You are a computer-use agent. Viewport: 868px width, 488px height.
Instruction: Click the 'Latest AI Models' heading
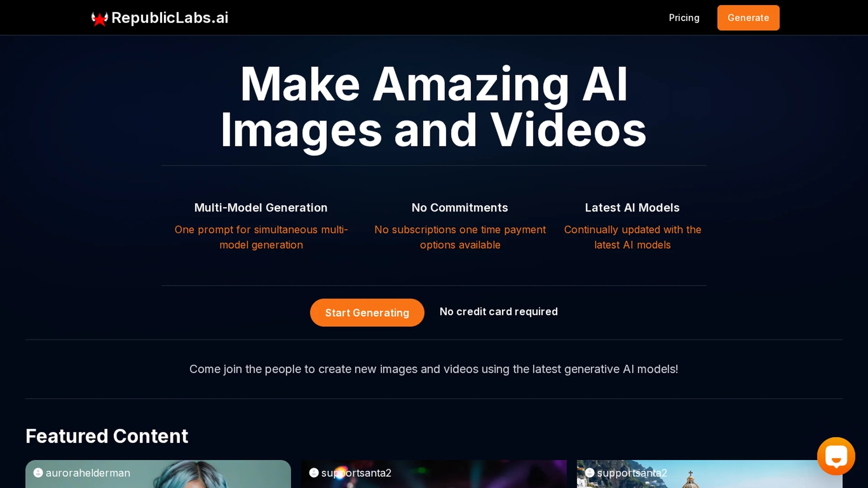click(632, 207)
